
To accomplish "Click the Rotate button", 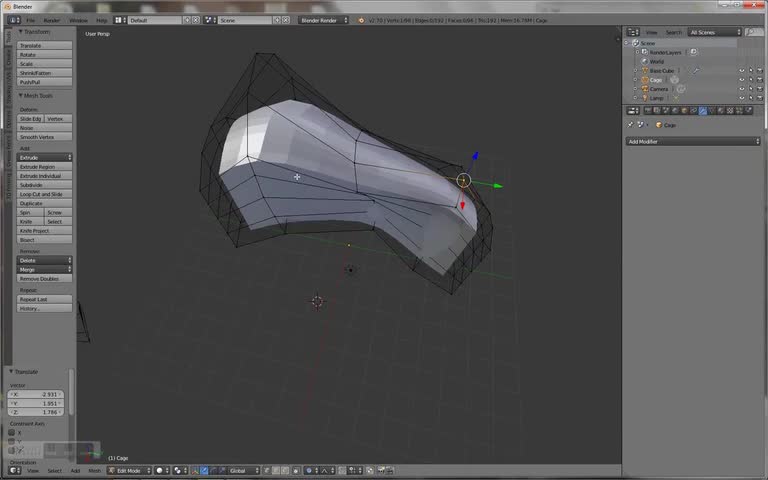I will [x=45, y=54].
